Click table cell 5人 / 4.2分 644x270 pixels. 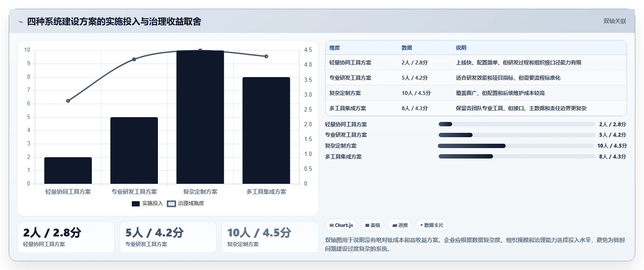415,78
